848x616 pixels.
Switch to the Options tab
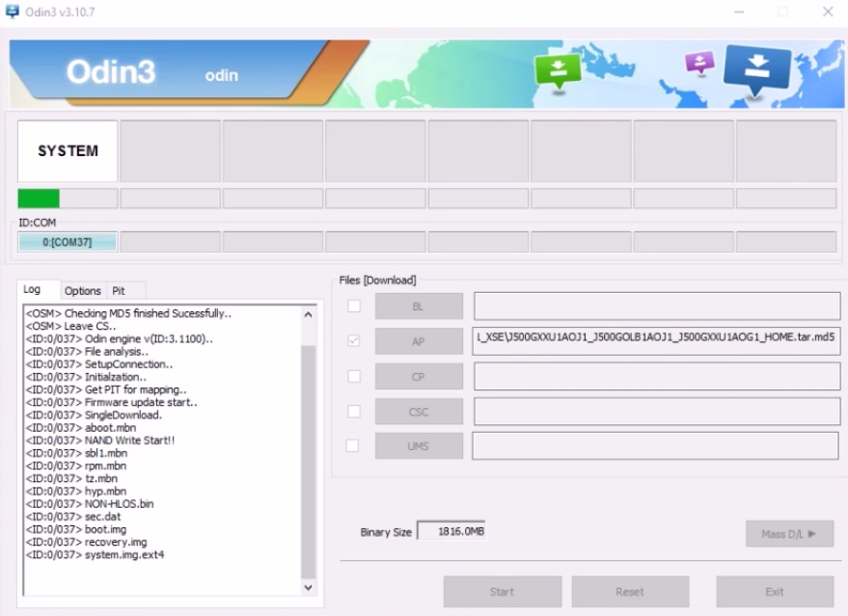point(83,289)
